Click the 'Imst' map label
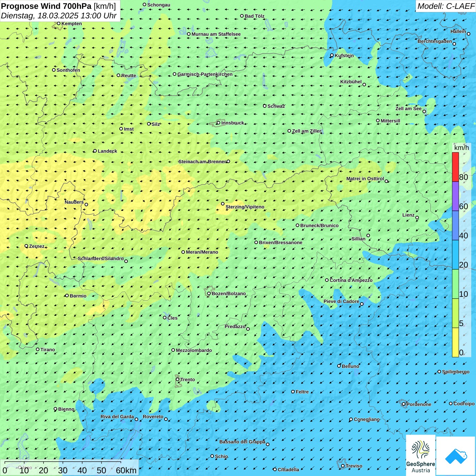Viewport: 476px width, 476px height. (x=129, y=129)
